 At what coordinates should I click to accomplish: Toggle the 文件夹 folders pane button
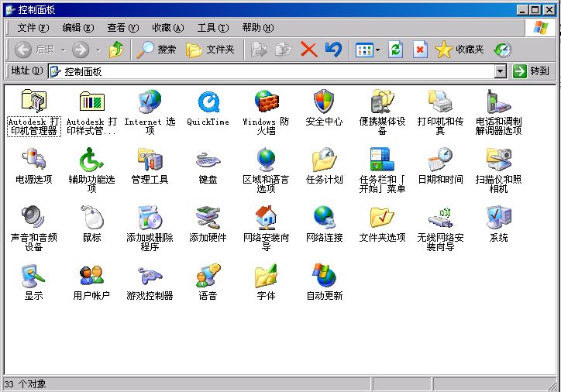211,50
